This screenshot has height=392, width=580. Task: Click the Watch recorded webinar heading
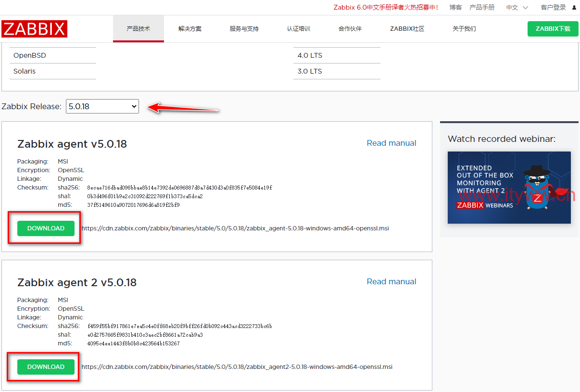click(502, 139)
